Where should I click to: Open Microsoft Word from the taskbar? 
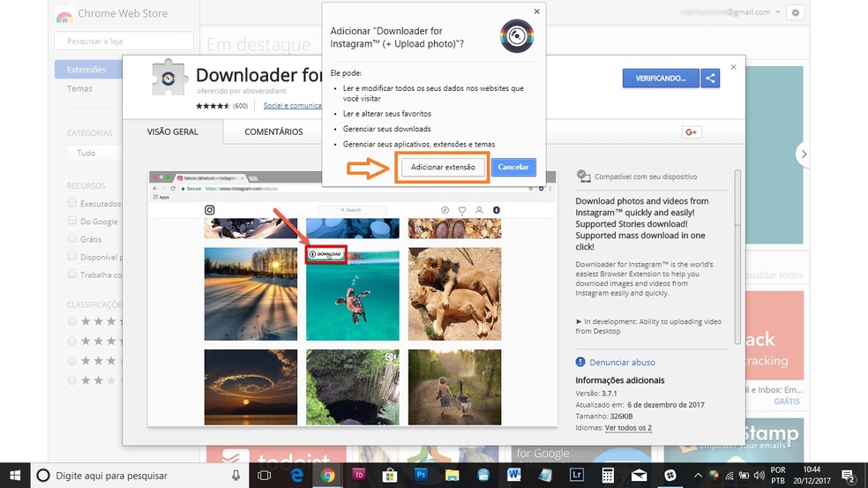point(513,476)
